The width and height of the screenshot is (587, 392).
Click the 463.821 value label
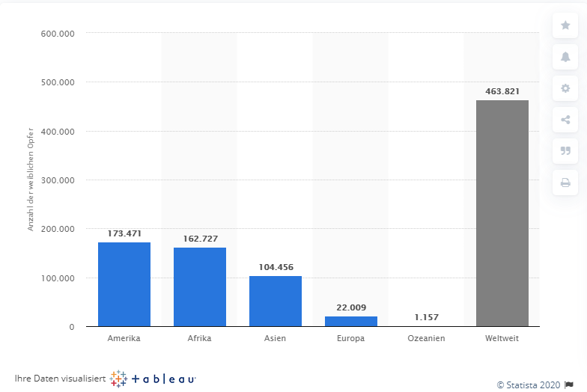(502, 91)
